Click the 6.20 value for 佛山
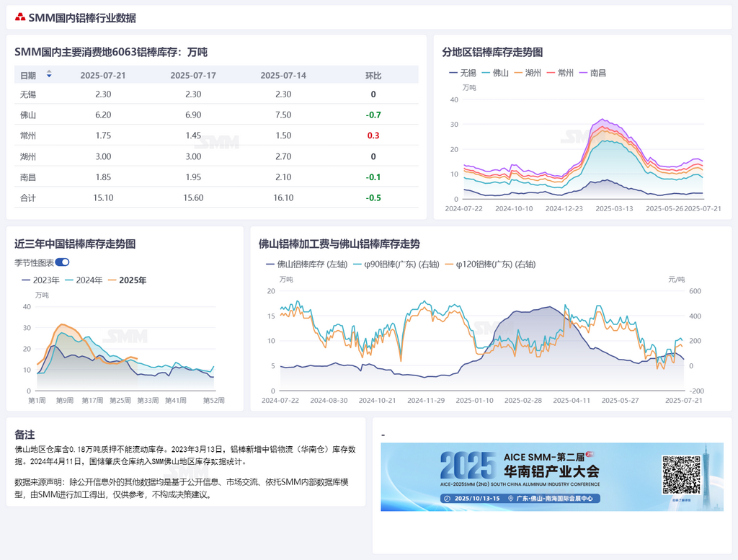 pos(103,115)
